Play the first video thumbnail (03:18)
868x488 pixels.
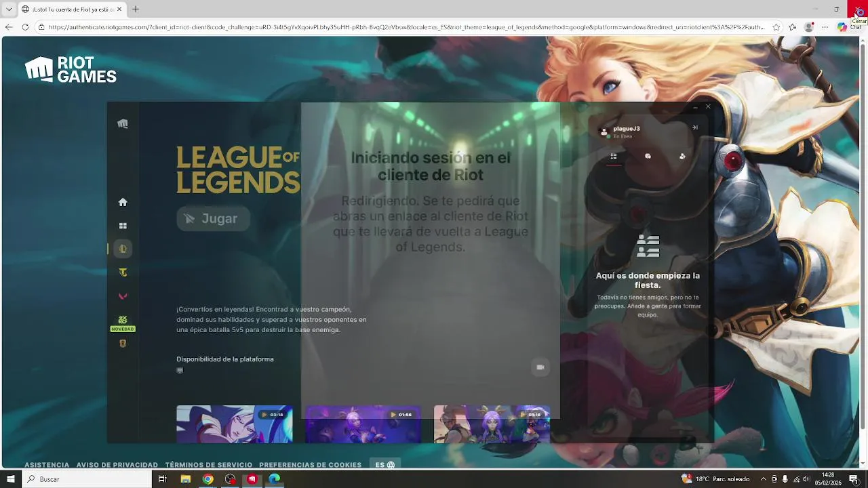click(x=235, y=424)
